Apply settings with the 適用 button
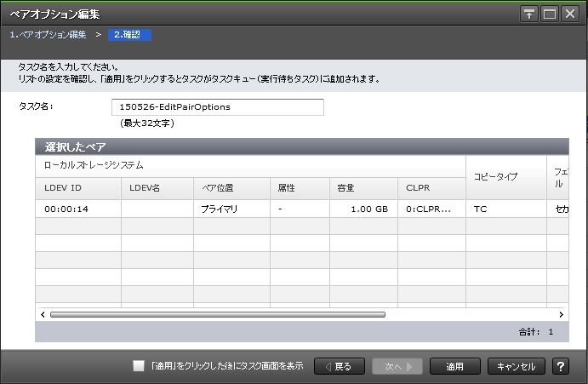This screenshot has width=588, height=384. click(455, 366)
